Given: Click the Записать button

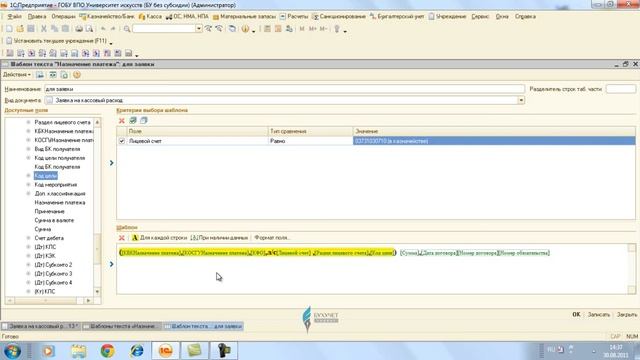Looking at the screenshot, I should [598, 315].
